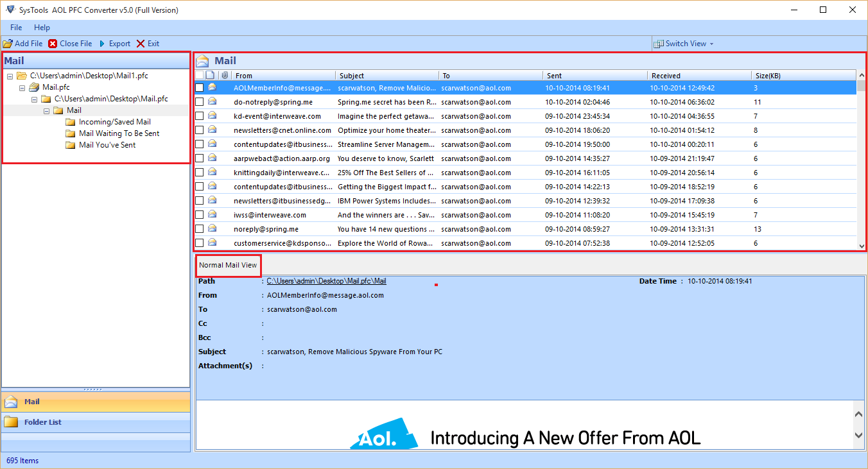Click the envelope icon beside the spring.me message
Screen dimensions: 868x469
point(212,101)
